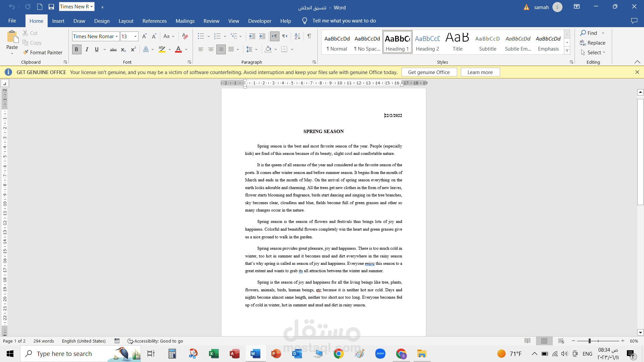This screenshot has width=644, height=362.
Task: Click the Undo arrow icon
Action: point(12,7)
